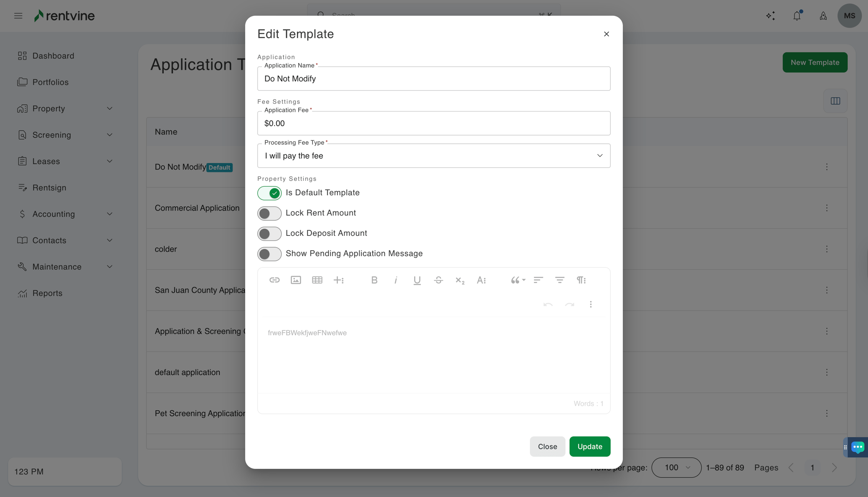Undo the last editor change
Image resolution: width=868 pixels, height=497 pixels.
click(548, 304)
